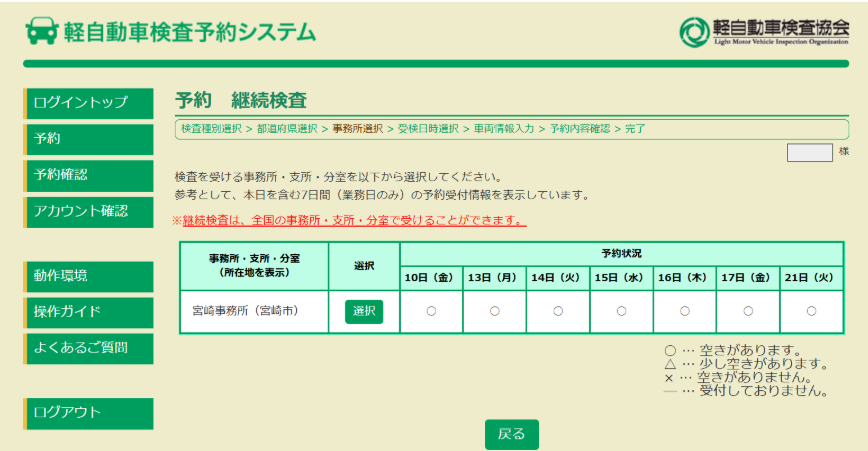The width and height of the screenshot is (868, 451).
Task: Click the user name field next to 様
Action: point(809,153)
